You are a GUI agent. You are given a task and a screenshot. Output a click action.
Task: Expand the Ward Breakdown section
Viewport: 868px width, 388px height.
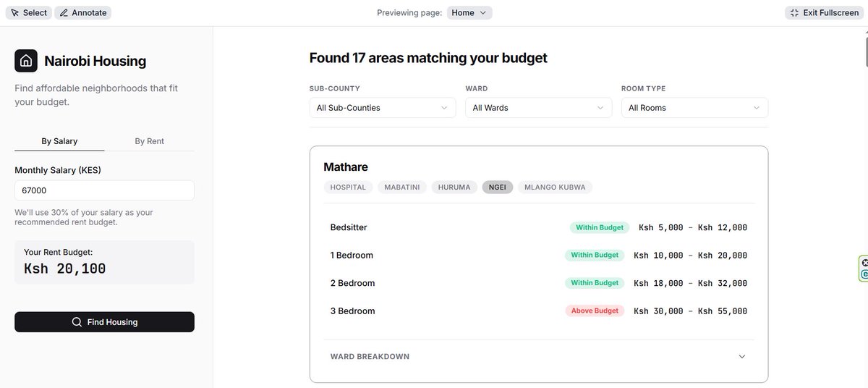coord(539,357)
